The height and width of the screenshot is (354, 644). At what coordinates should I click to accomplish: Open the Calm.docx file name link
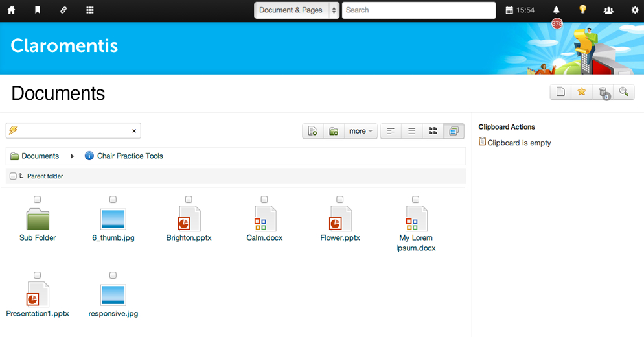(264, 238)
